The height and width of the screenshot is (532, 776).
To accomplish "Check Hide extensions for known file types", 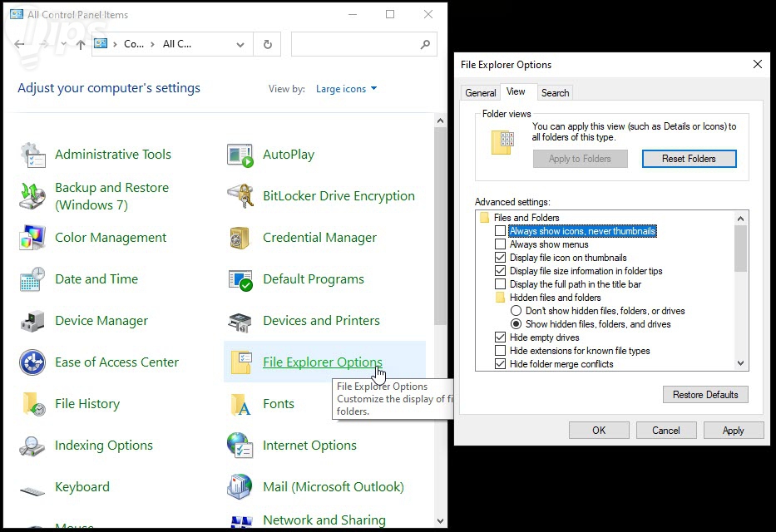I will [x=500, y=351].
